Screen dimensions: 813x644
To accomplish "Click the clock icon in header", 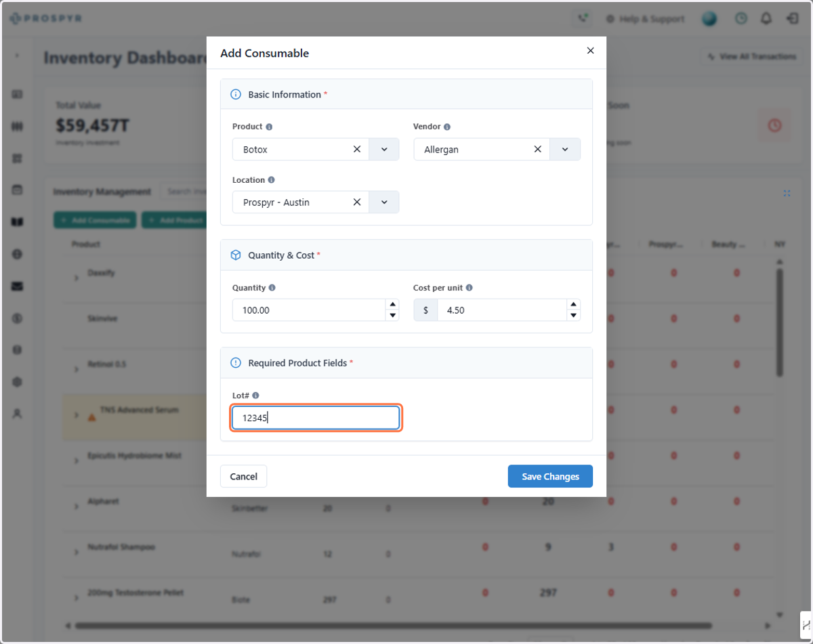I will pyautogui.click(x=741, y=19).
